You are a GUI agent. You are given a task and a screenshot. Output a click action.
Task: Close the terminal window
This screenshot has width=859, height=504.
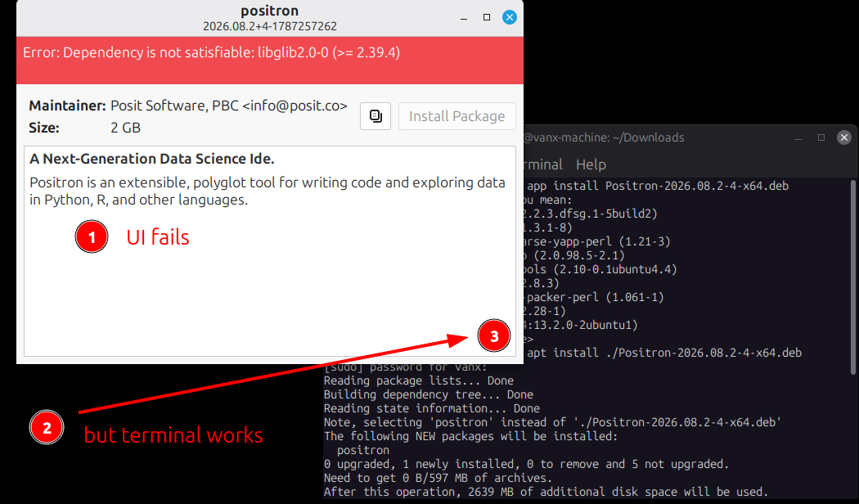[844, 137]
